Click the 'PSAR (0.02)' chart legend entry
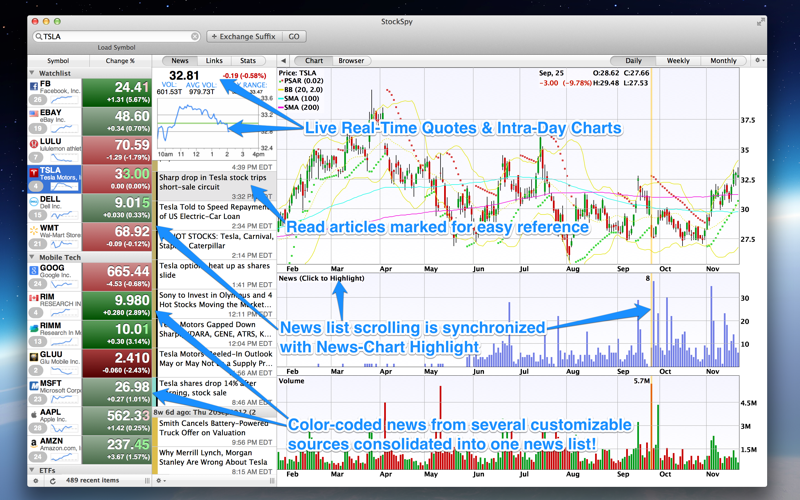Viewport: 800px width, 500px height. [303, 81]
